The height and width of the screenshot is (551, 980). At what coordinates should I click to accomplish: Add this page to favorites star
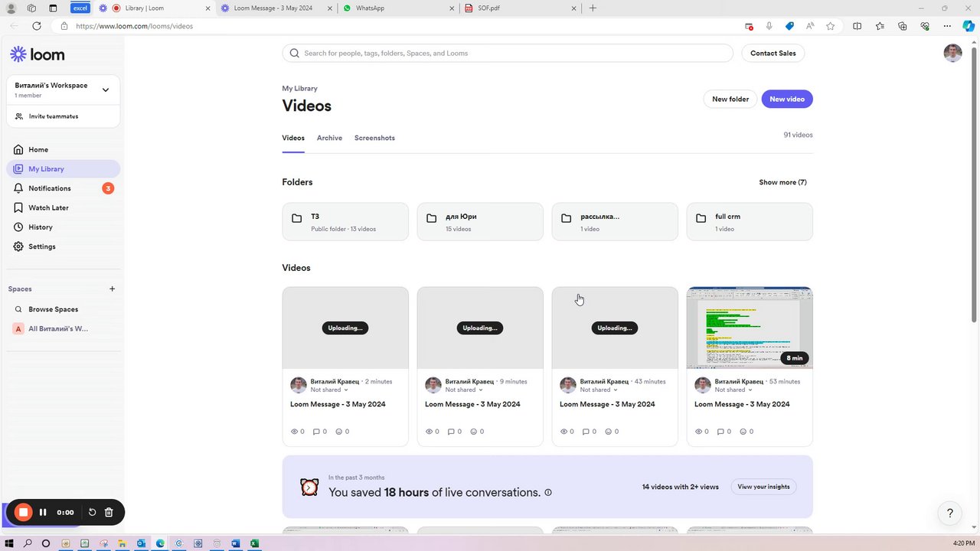(x=831, y=26)
